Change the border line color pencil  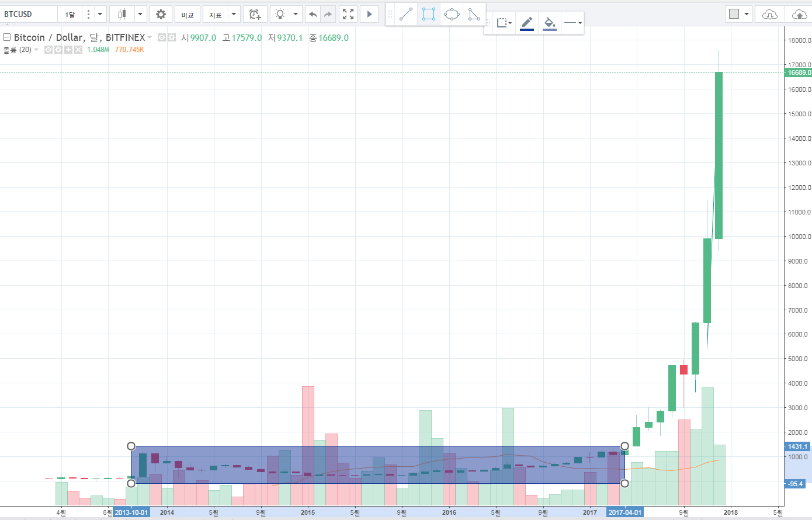(527, 23)
